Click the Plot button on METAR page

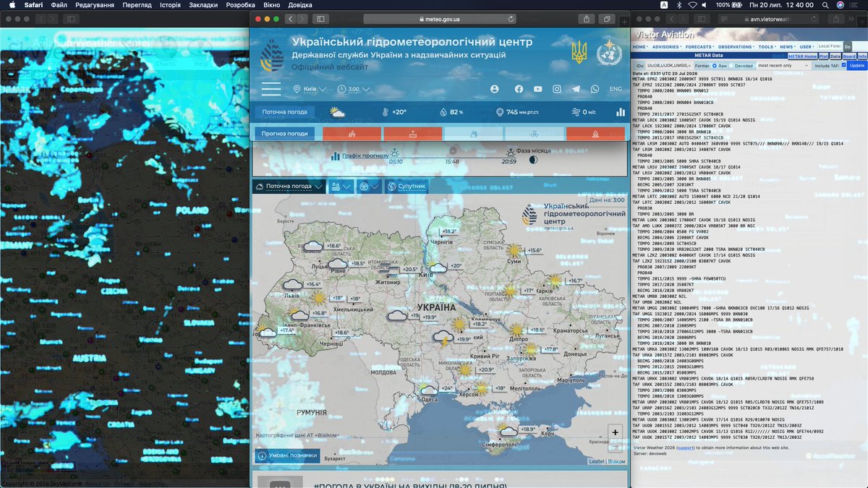(823, 56)
